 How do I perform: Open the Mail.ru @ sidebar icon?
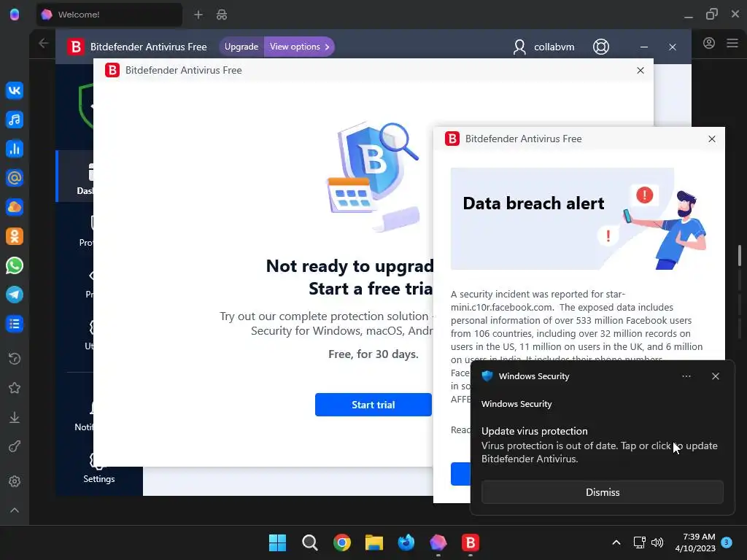coord(15,178)
